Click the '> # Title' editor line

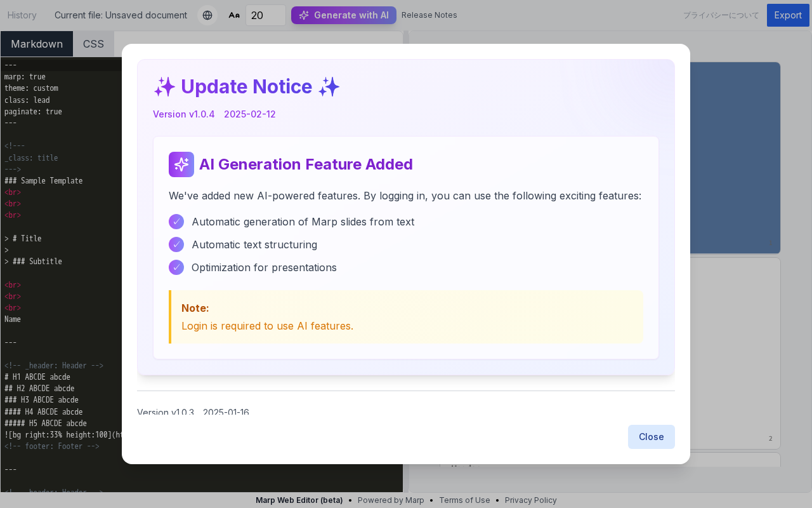click(23, 239)
